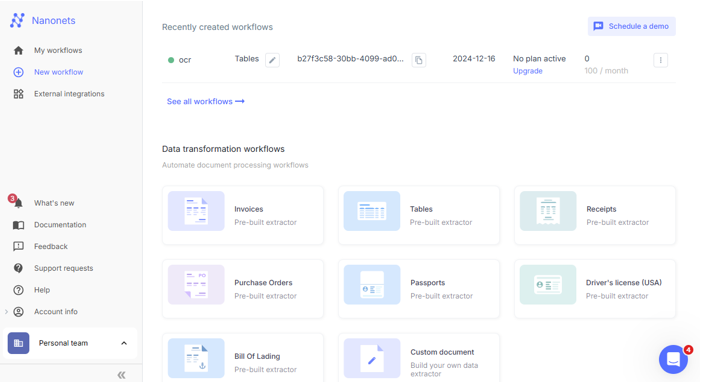Follow the See all workflows link
The width and height of the screenshot is (702, 382).
pyautogui.click(x=205, y=102)
